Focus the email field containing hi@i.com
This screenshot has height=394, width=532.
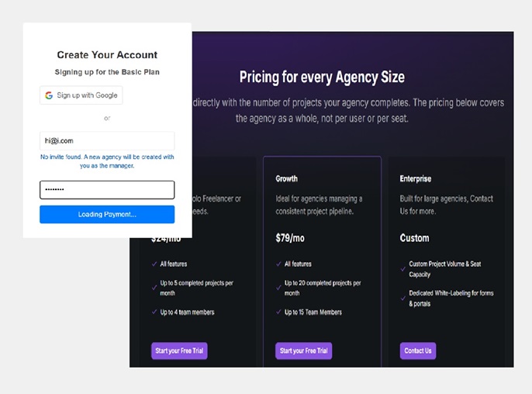point(107,140)
